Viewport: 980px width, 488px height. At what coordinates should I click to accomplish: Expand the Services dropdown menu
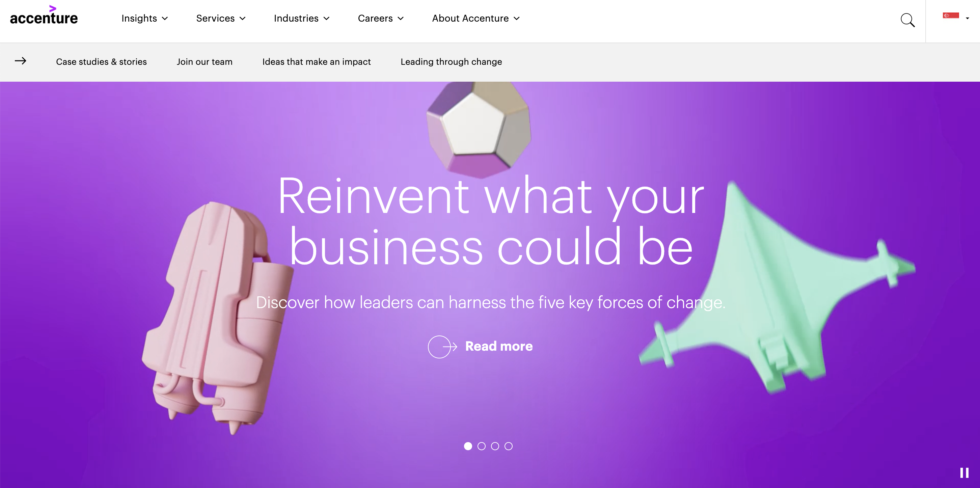coord(221,18)
